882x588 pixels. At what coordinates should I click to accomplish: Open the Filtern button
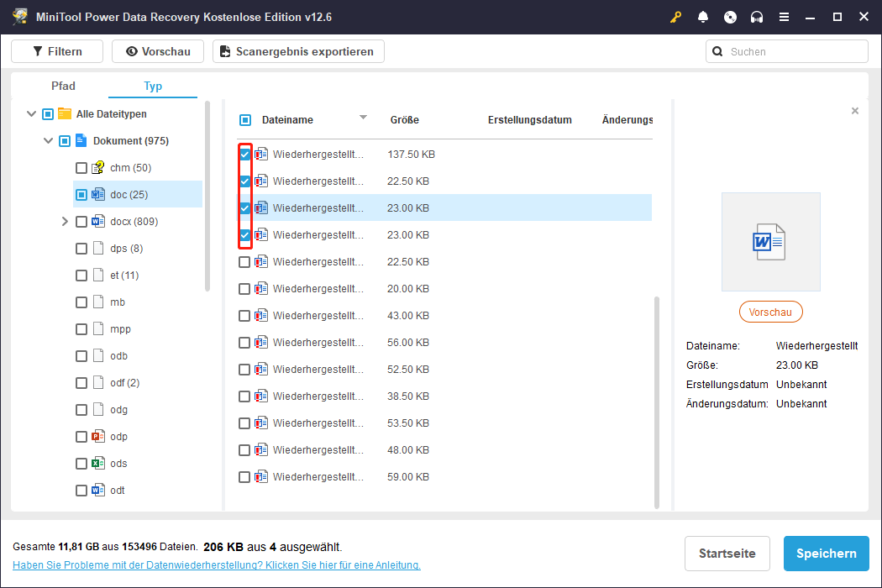[x=57, y=51]
